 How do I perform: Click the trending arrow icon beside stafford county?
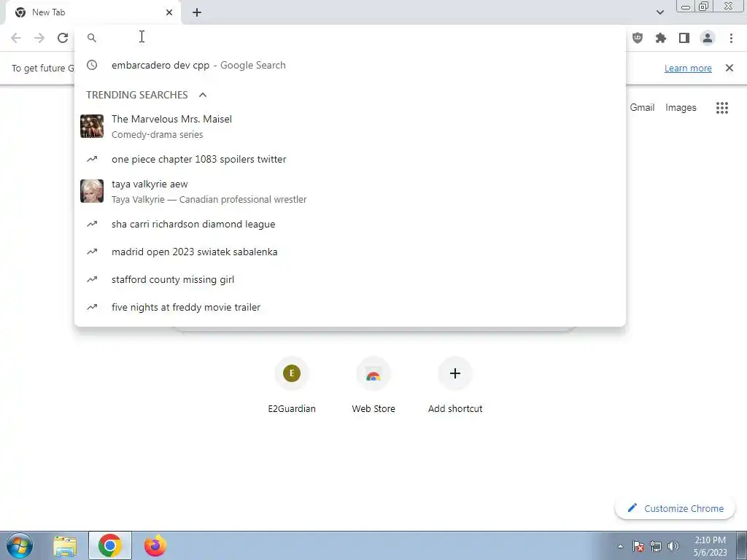point(92,279)
